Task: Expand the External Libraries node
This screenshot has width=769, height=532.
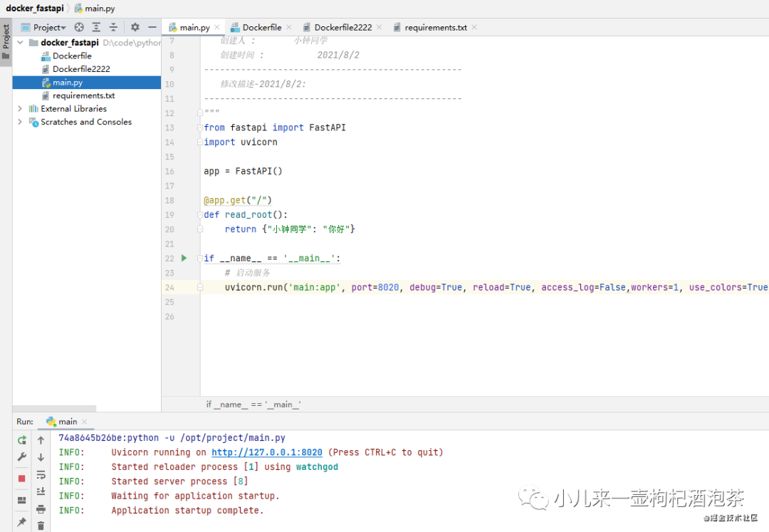Action: click(x=20, y=109)
